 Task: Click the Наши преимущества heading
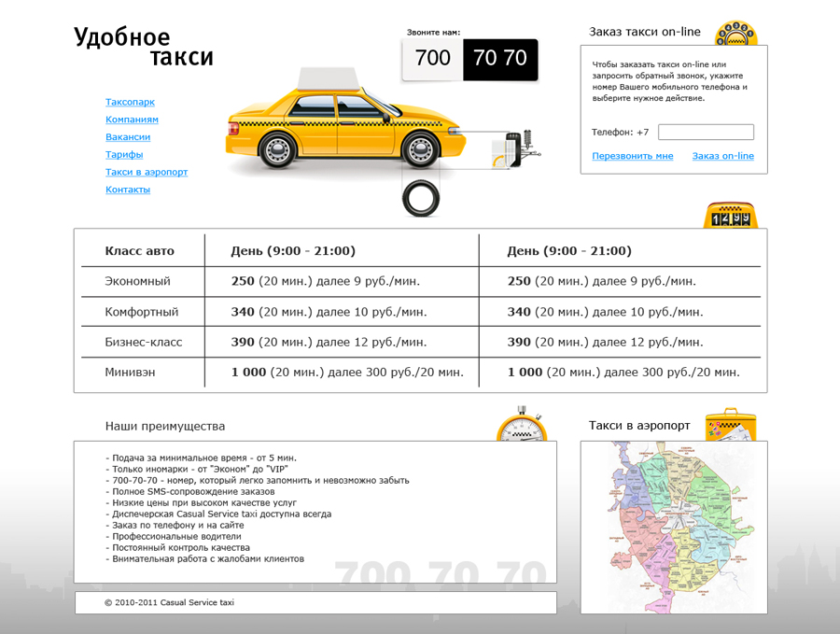[165, 427]
